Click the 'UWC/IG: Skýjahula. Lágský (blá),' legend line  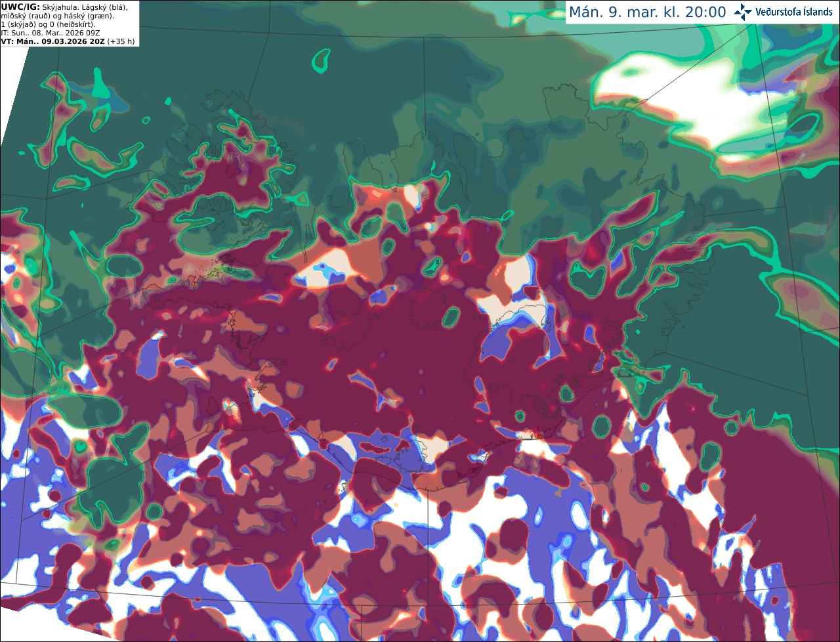pos(64,7)
